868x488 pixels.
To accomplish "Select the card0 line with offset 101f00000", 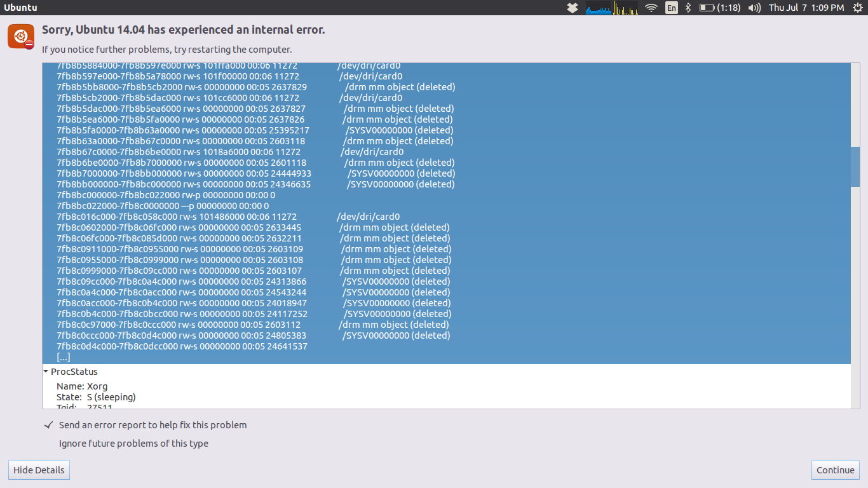I will [x=229, y=76].
